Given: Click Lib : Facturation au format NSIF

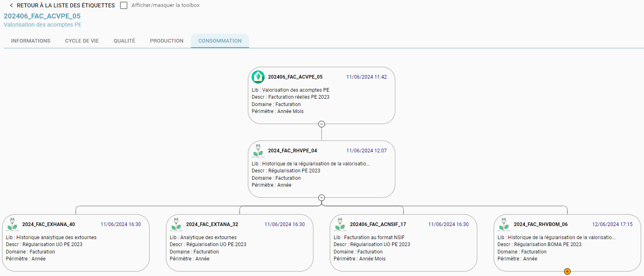Looking at the screenshot, I should (369, 238).
